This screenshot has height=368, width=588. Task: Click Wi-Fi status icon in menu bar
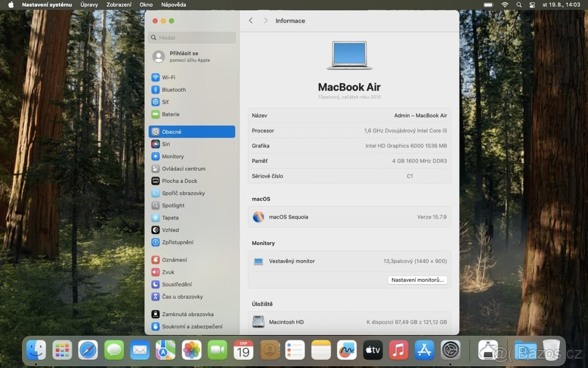pyautogui.click(x=505, y=4)
